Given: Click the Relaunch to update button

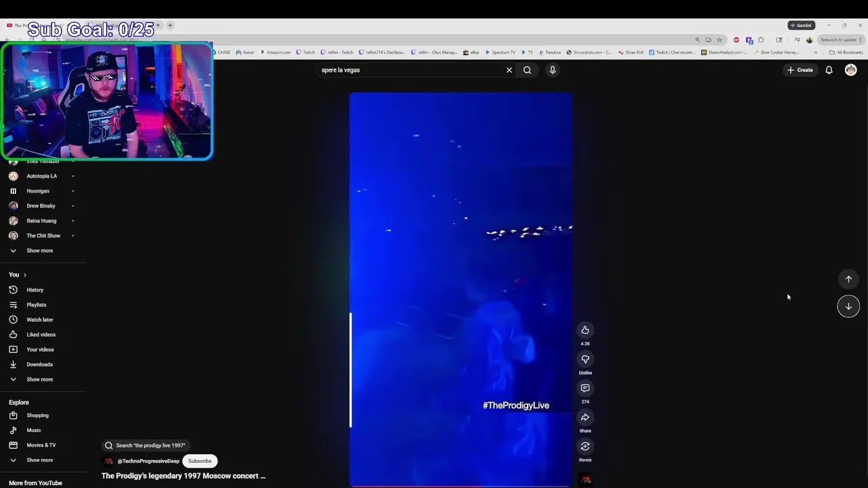Looking at the screenshot, I should click(x=841, y=40).
